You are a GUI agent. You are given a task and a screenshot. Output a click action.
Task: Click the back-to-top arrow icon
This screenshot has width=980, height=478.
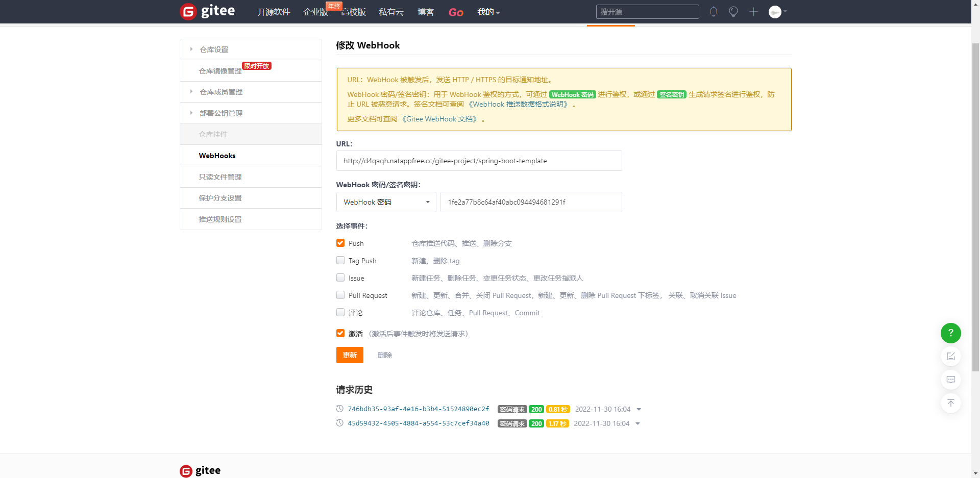tap(950, 403)
